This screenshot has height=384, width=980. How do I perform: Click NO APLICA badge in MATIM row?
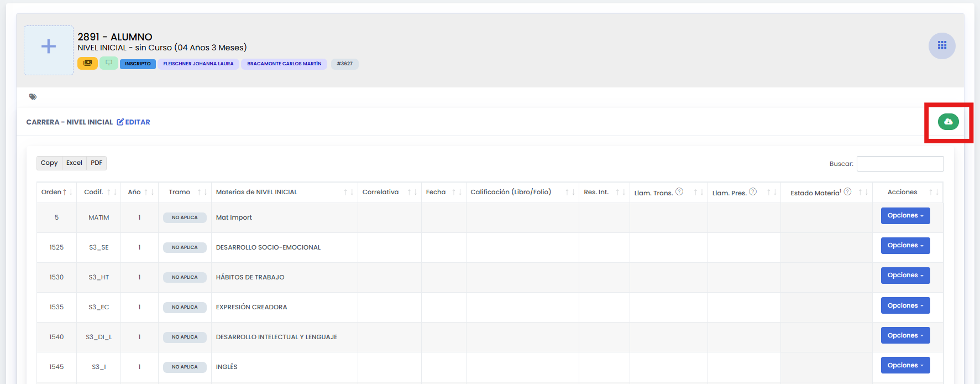(185, 217)
